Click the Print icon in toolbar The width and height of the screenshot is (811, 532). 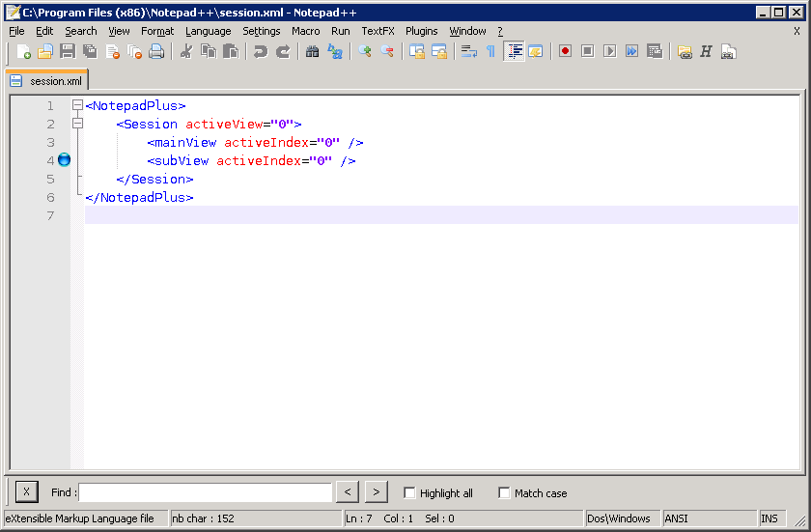click(x=156, y=52)
